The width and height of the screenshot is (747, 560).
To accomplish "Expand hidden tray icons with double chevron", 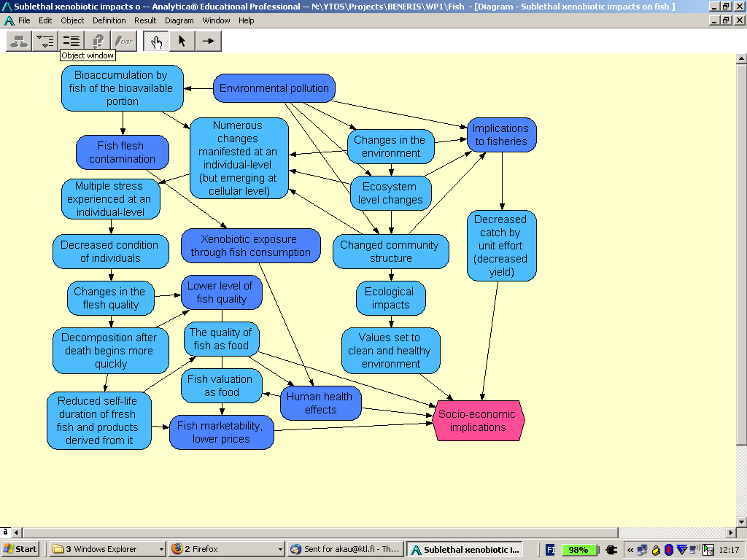I will point(630,550).
